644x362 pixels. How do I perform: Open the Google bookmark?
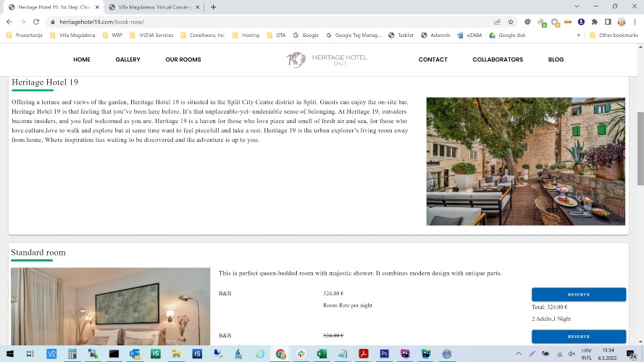[x=306, y=35]
